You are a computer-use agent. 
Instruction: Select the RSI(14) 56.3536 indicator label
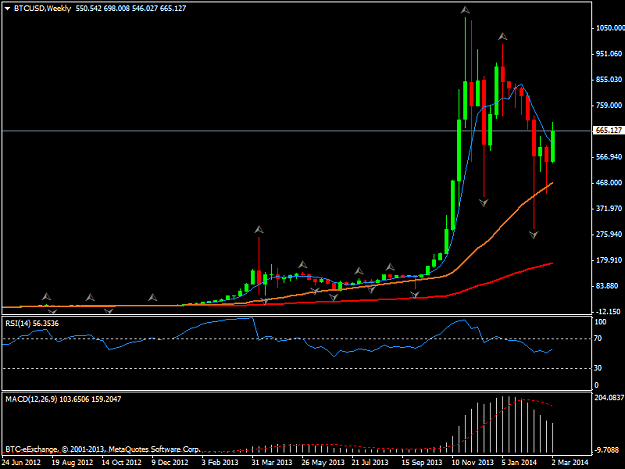coord(32,324)
